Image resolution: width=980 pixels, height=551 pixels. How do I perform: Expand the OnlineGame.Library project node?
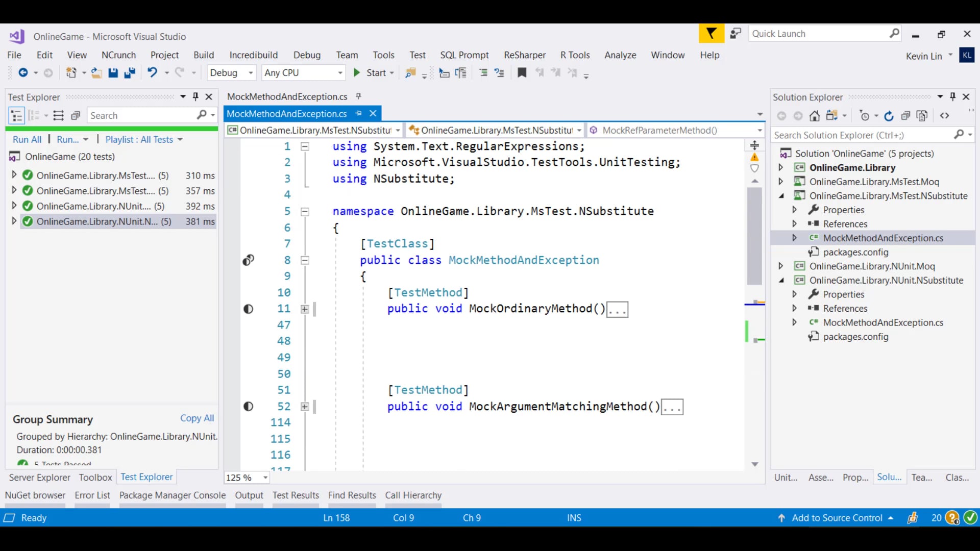780,167
